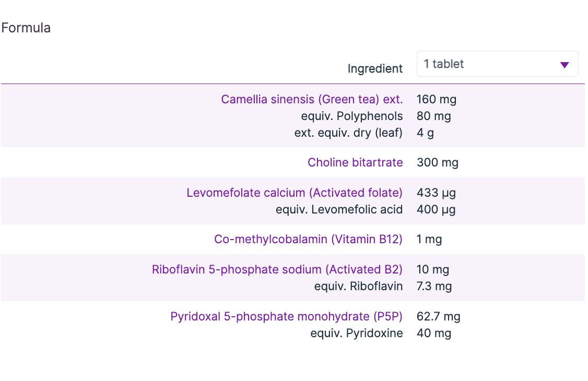Click the 62.7 mg P5P amount
Screen dimensions: 588x381
[439, 316]
